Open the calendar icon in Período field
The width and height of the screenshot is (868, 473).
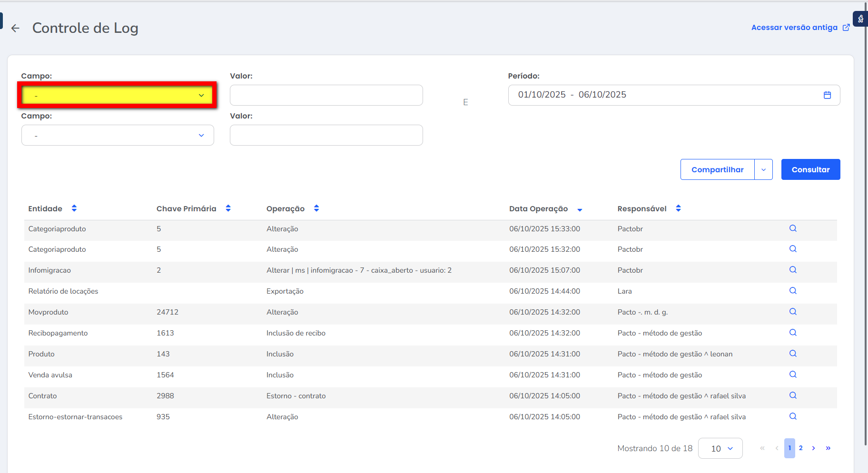pos(827,95)
